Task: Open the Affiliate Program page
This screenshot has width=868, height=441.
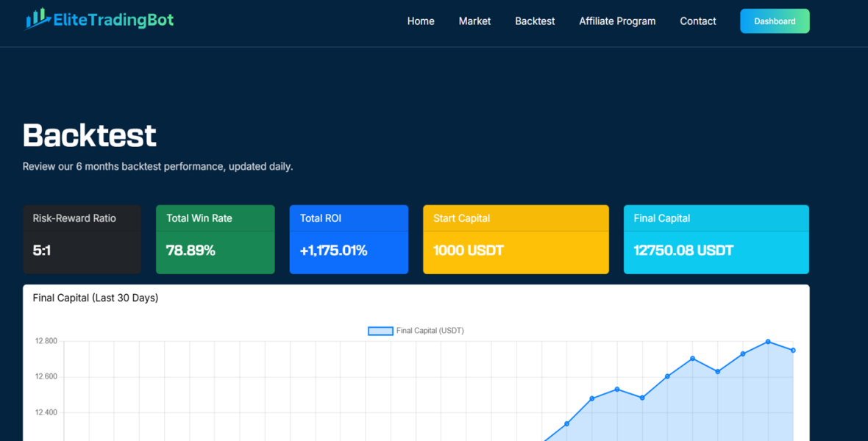Action: tap(617, 21)
